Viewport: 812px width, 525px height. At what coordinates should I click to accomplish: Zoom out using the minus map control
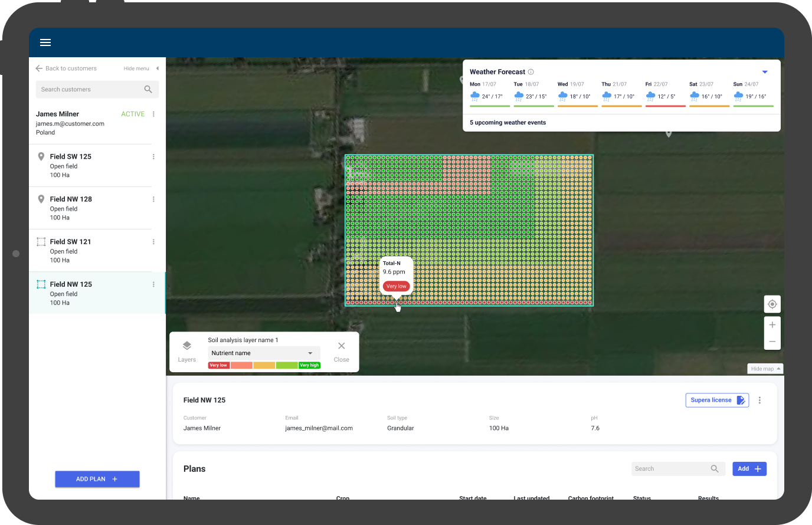click(772, 341)
